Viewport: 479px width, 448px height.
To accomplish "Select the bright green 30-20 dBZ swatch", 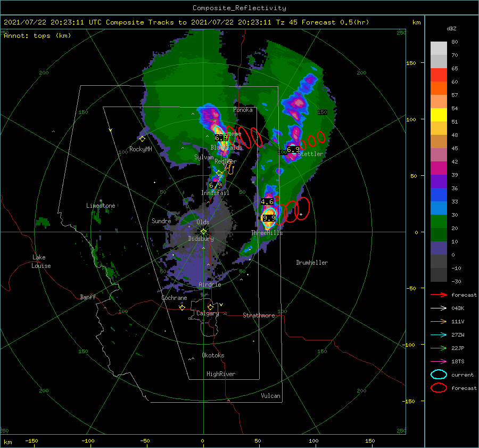I will [x=439, y=222].
